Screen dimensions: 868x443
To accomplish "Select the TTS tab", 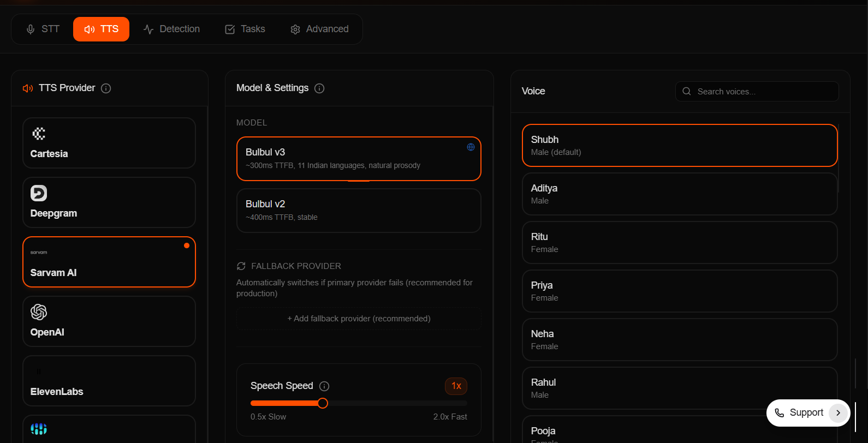I will click(x=101, y=29).
